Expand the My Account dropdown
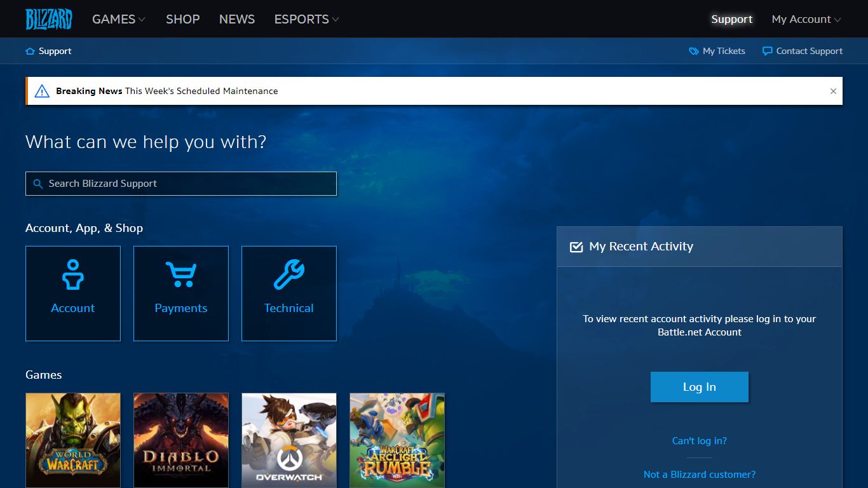This screenshot has height=488, width=868. [806, 19]
